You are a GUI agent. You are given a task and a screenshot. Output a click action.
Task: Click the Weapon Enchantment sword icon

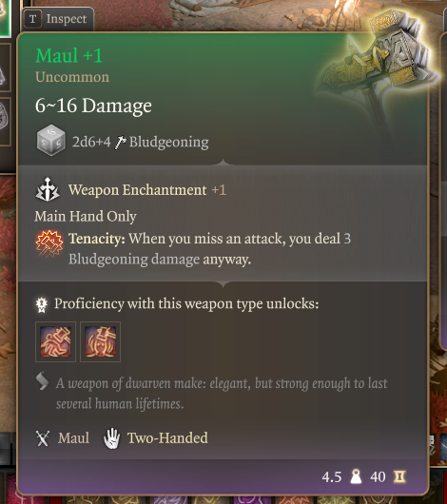point(48,189)
